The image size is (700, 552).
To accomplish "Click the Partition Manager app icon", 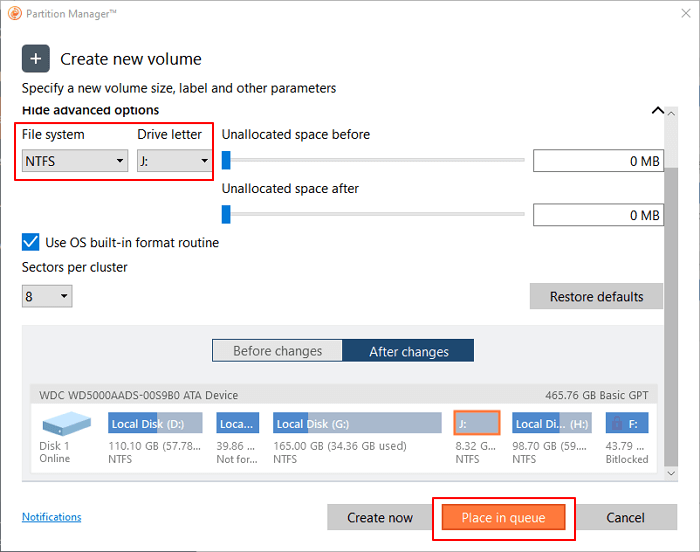I will click(x=14, y=13).
